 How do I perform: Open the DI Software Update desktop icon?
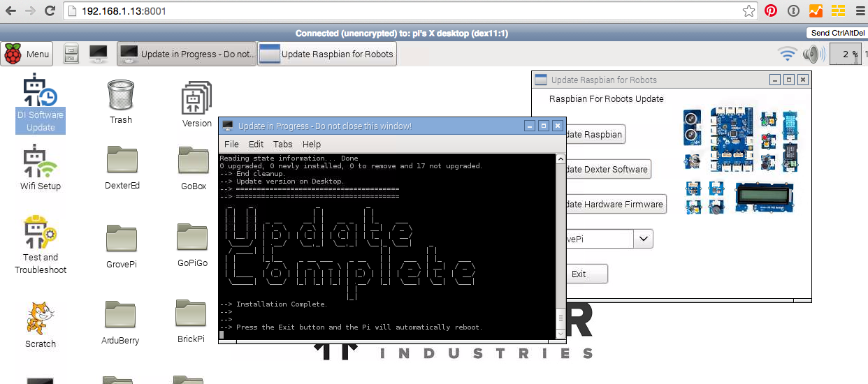click(x=41, y=103)
